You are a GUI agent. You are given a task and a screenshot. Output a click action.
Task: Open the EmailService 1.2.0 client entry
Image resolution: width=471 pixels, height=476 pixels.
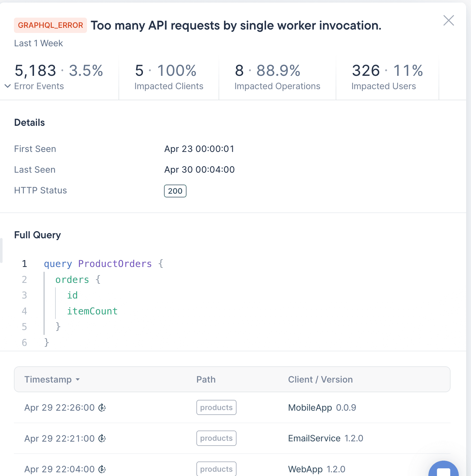[325, 438]
